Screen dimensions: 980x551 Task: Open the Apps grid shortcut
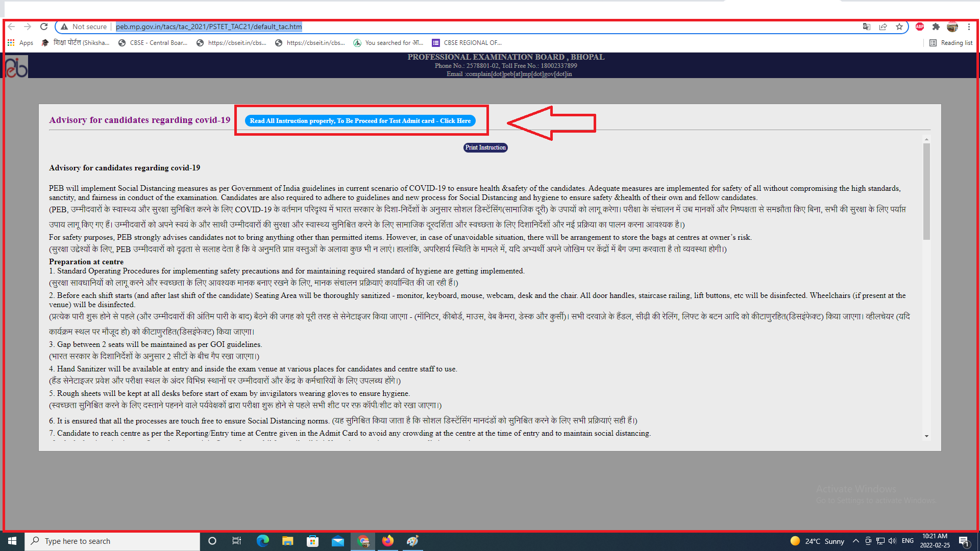(20, 43)
